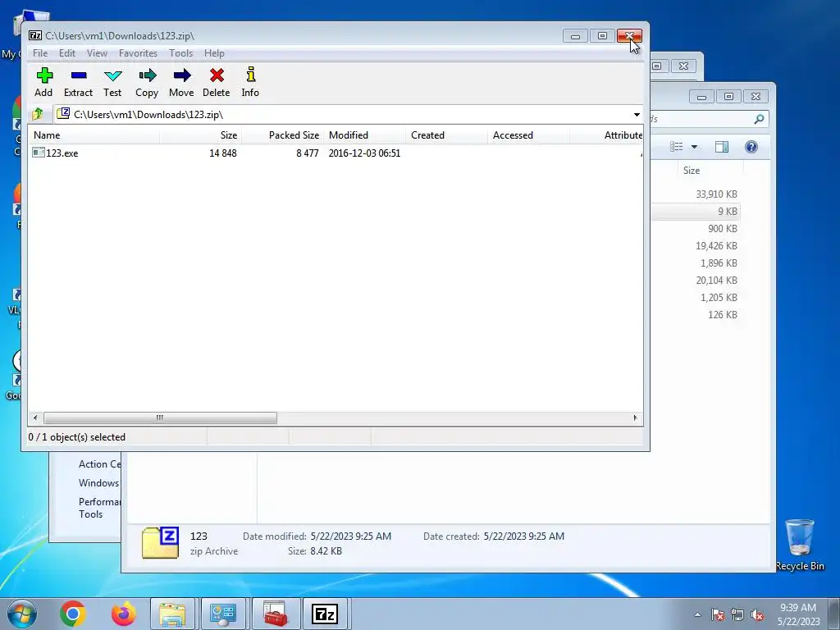Open the Windows Start button
Viewport: 840px width, 630px height.
click(x=21, y=614)
